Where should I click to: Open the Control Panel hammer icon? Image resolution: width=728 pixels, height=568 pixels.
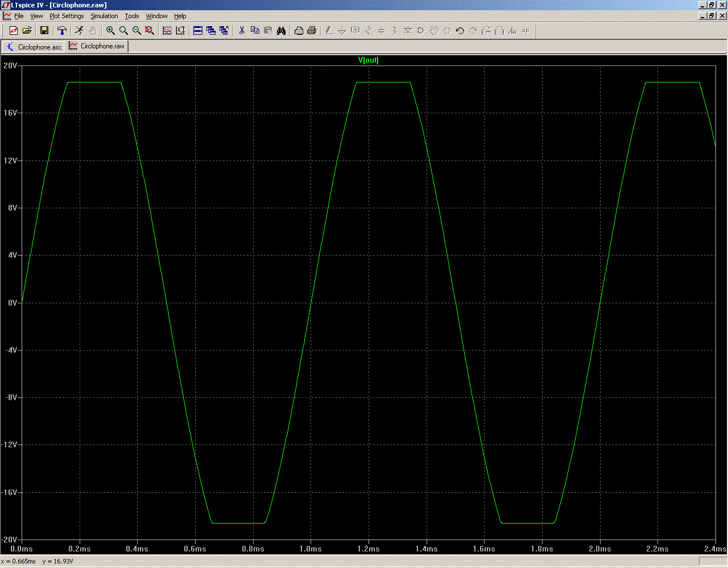pyautogui.click(x=62, y=31)
